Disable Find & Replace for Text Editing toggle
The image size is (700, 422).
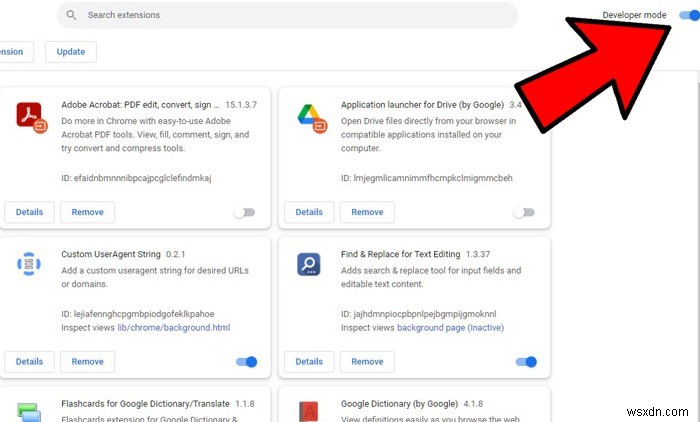click(526, 362)
